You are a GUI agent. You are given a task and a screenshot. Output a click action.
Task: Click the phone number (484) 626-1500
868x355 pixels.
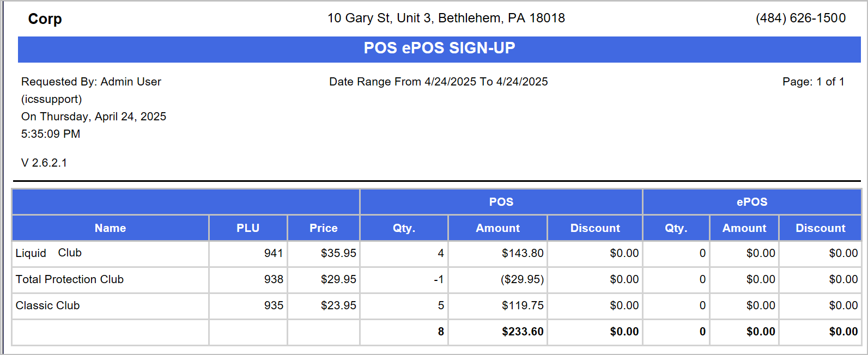click(x=801, y=18)
